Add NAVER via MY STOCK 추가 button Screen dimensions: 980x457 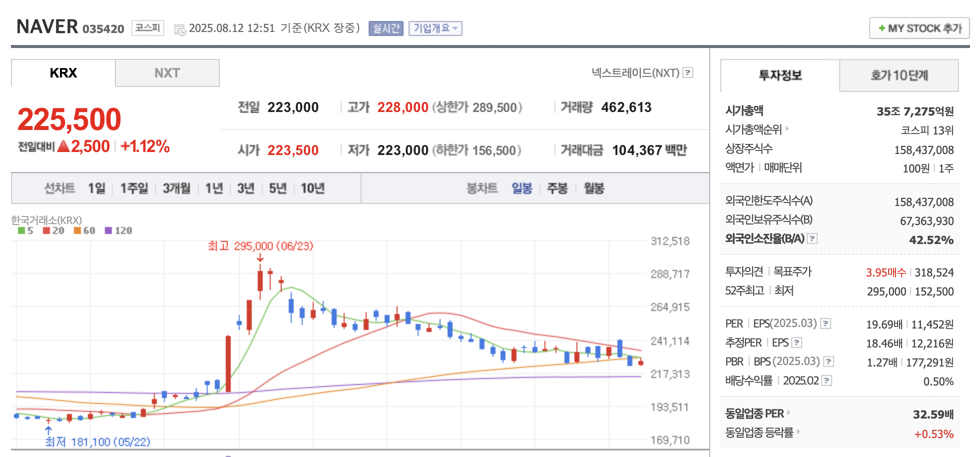[920, 28]
